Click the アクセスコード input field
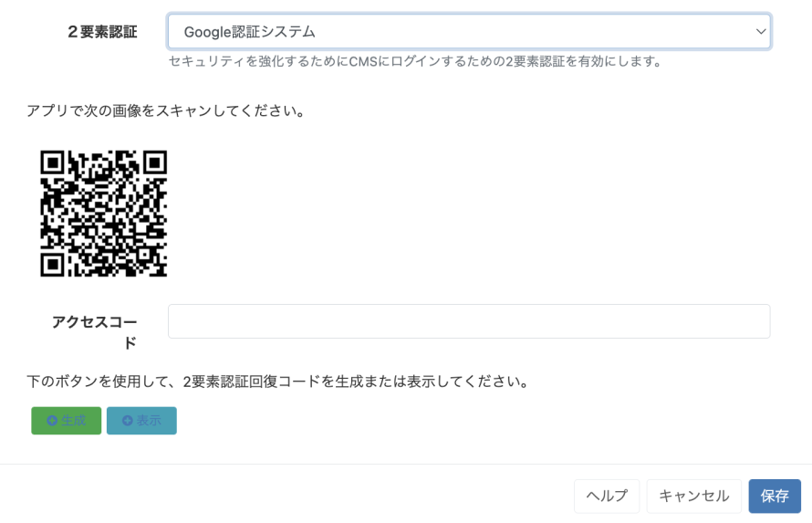This screenshot has width=812, height=523. tap(469, 321)
